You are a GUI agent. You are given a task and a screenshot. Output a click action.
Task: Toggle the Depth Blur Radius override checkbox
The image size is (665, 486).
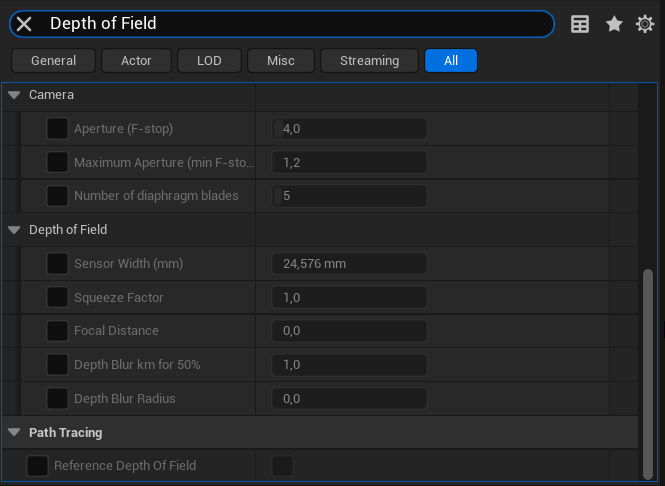point(58,399)
